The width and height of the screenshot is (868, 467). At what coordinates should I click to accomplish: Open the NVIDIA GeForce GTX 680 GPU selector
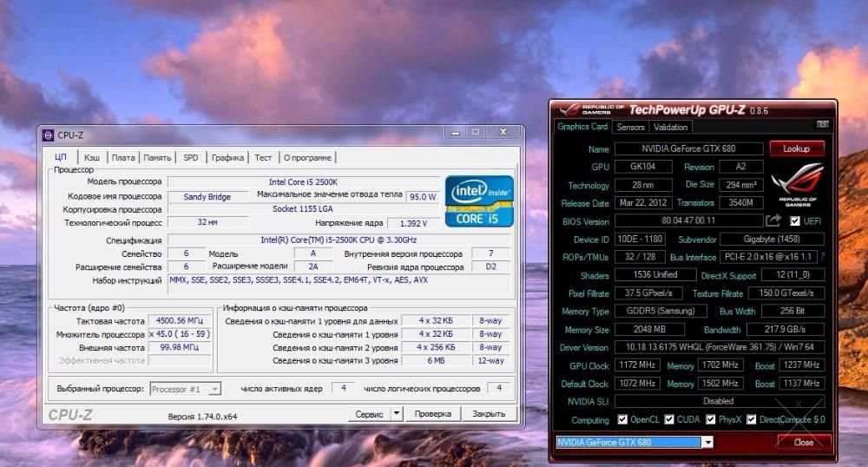[x=635, y=442]
